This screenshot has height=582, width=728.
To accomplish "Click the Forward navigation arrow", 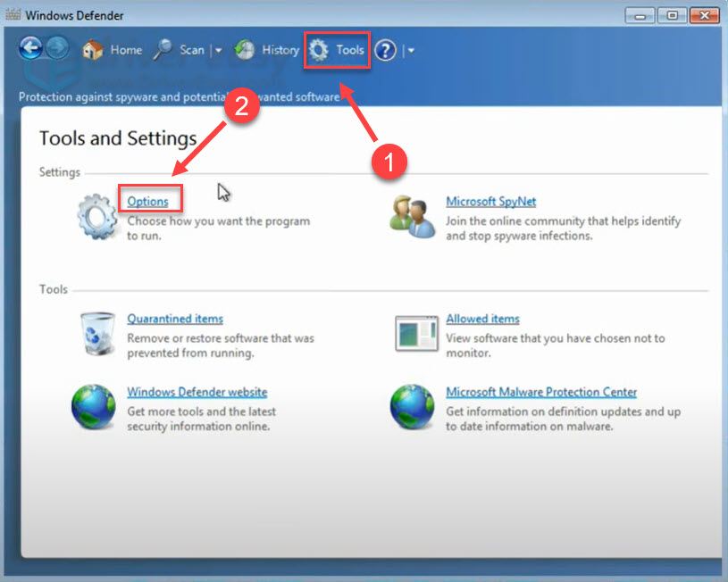I will 57,48.
